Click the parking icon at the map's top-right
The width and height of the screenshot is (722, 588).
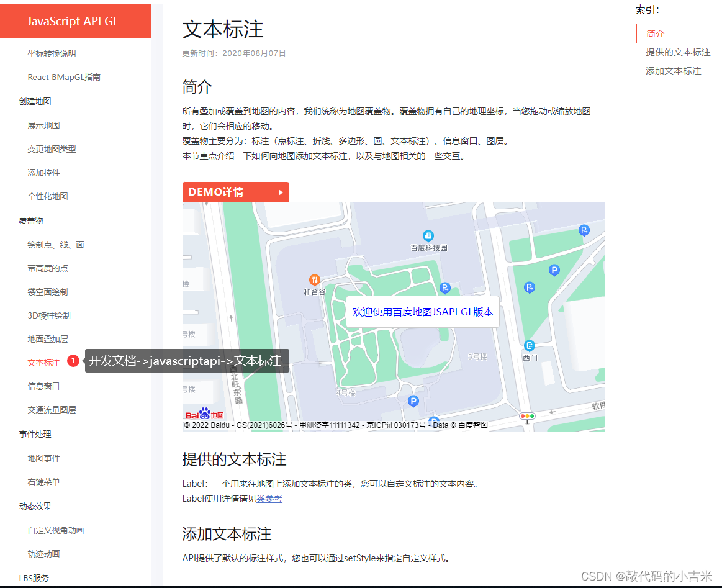pyautogui.click(x=584, y=230)
